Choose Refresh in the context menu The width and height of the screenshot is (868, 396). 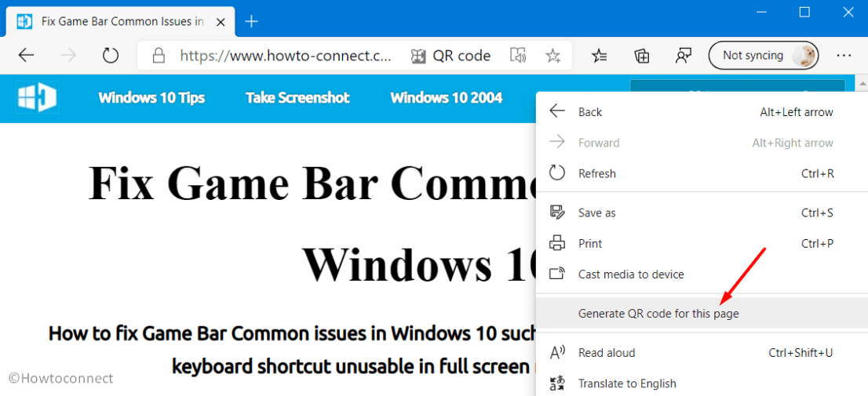[702, 173]
